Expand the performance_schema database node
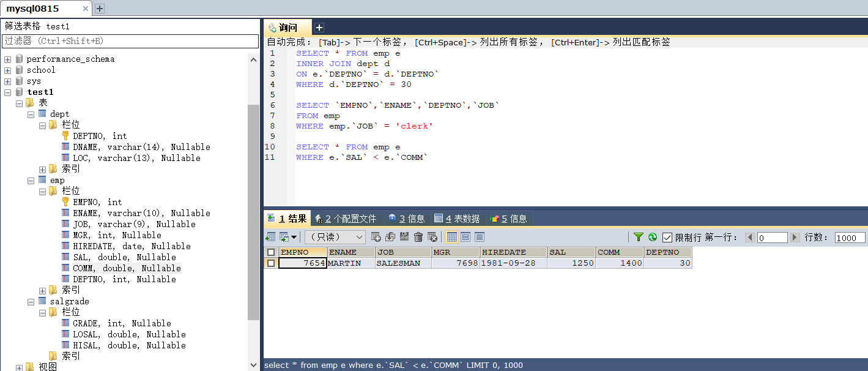Screen dimensions: 868x371 click(7, 59)
